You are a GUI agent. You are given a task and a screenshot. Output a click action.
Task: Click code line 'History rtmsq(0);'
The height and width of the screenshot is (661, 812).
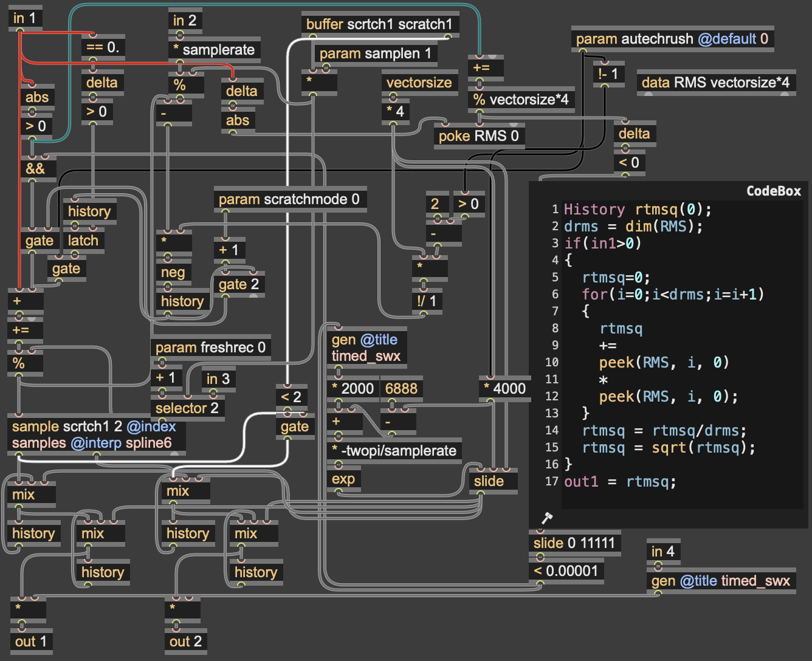pyautogui.click(x=638, y=210)
